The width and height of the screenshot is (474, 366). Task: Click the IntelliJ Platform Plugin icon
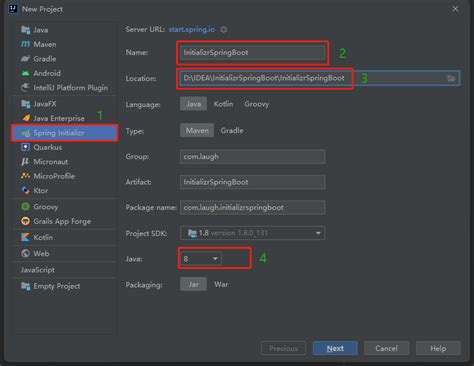pos(25,88)
